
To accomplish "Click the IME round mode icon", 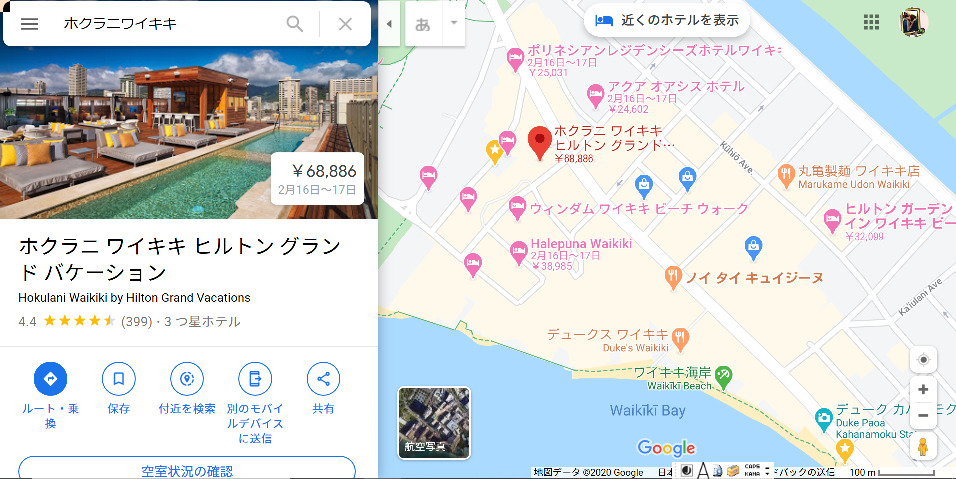I will pyautogui.click(x=687, y=470).
